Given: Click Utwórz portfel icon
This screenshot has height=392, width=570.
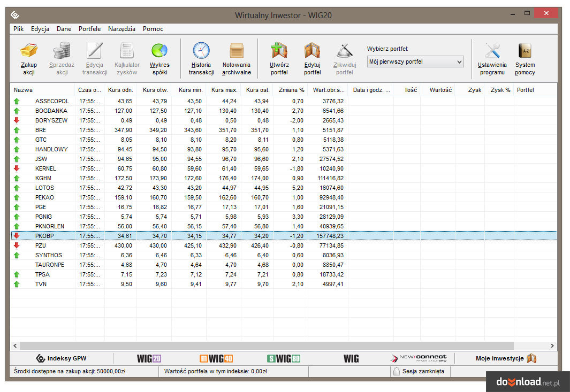Looking at the screenshot, I should pos(279,50).
